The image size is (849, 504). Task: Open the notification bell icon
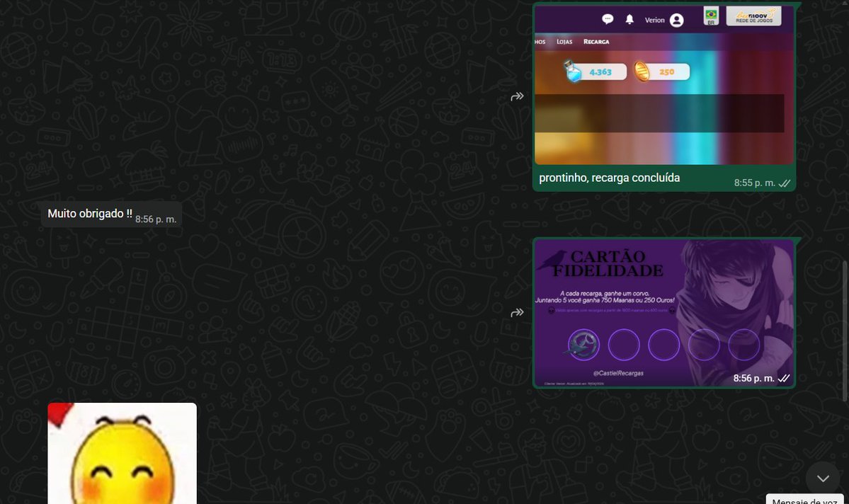tap(628, 19)
